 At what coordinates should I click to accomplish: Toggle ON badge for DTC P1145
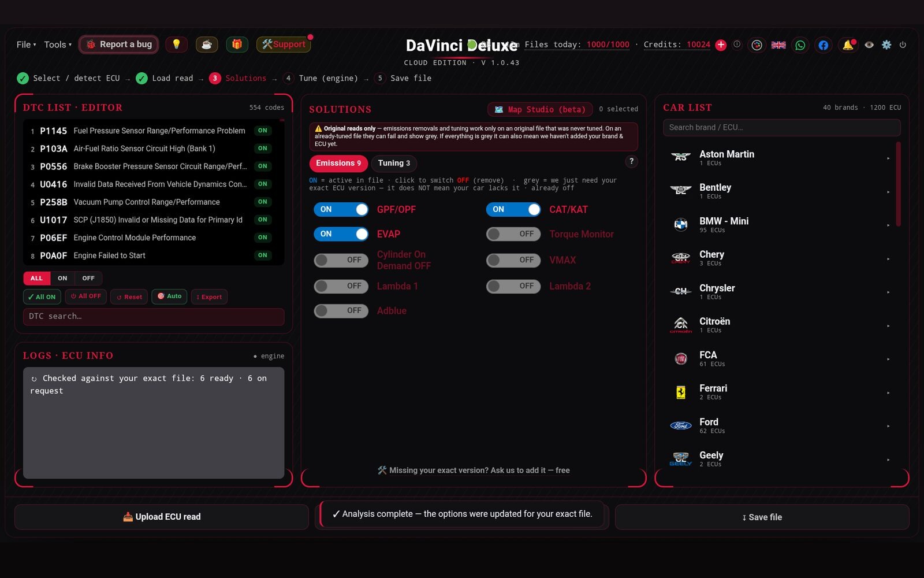click(263, 131)
